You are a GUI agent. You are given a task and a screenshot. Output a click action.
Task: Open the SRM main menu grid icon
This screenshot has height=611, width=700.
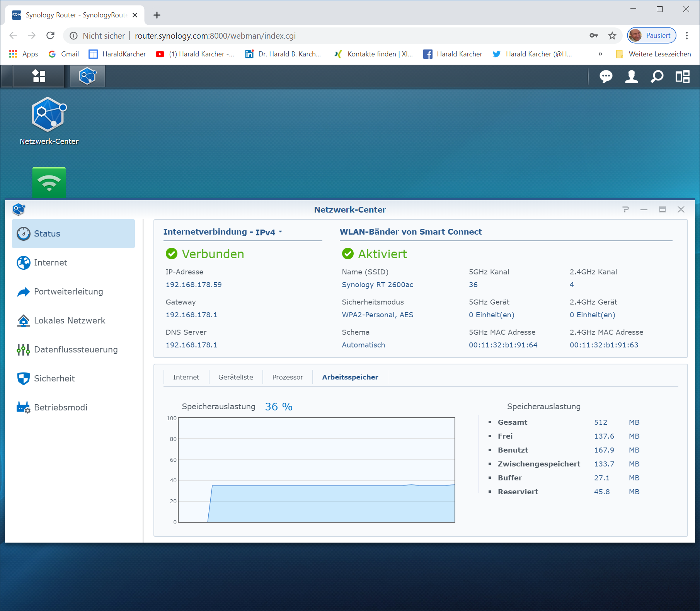(39, 76)
